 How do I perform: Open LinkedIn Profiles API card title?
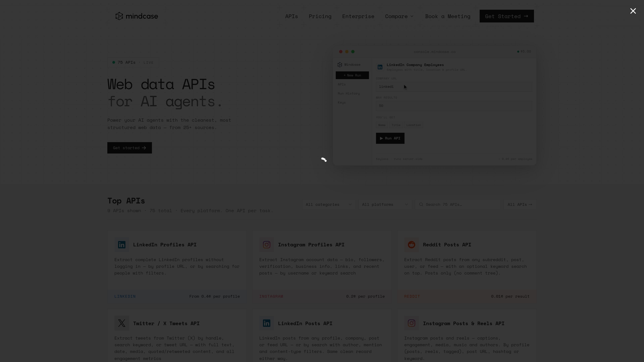[x=165, y=245]
